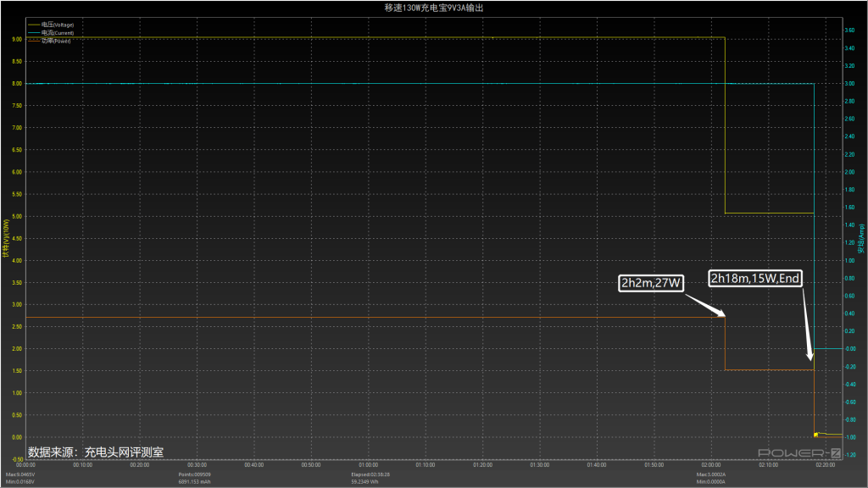Click the Elapsed:02:38:28 readout
The height and width of the screenshot is (488, 868).
click(x=370, y=474)
